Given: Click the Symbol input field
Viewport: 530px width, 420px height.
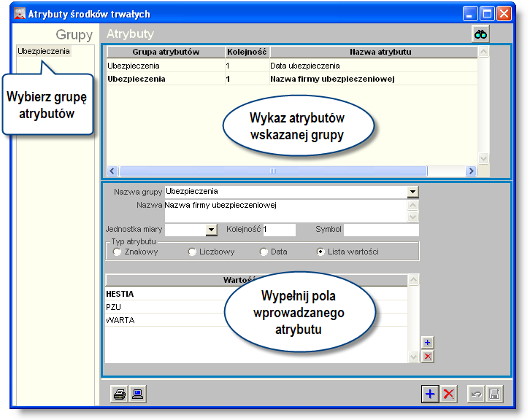Looking at the screenshot, I should [381, 230].
